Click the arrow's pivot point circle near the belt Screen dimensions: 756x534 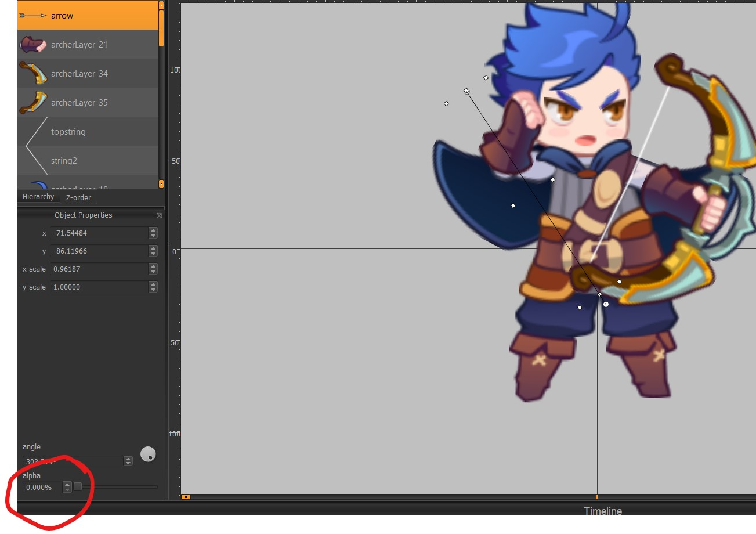click(x=606, y=304)
